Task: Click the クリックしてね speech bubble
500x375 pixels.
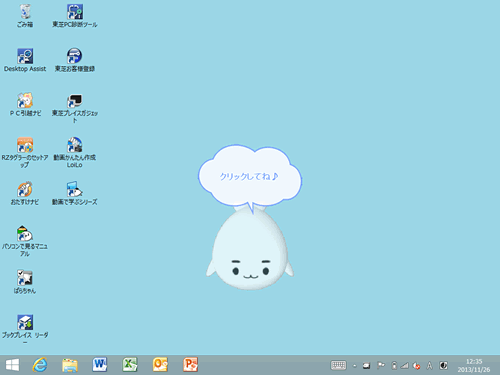Action: coord(250,177)
